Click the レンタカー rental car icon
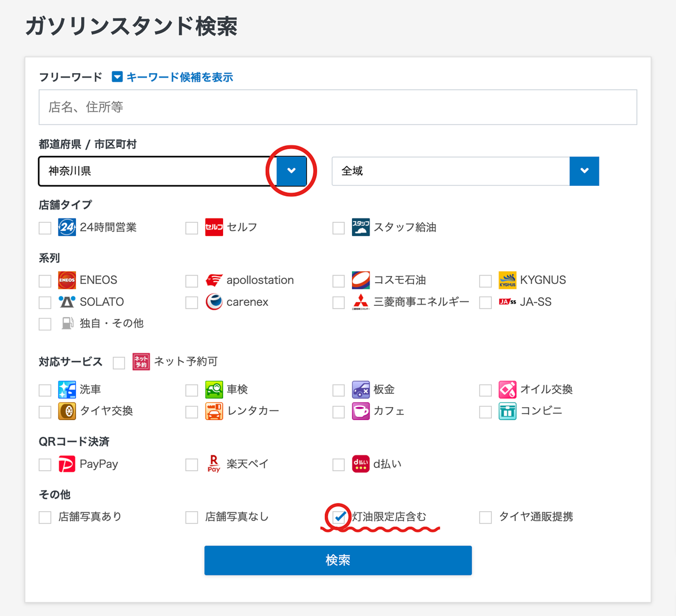 pos(214,411)
